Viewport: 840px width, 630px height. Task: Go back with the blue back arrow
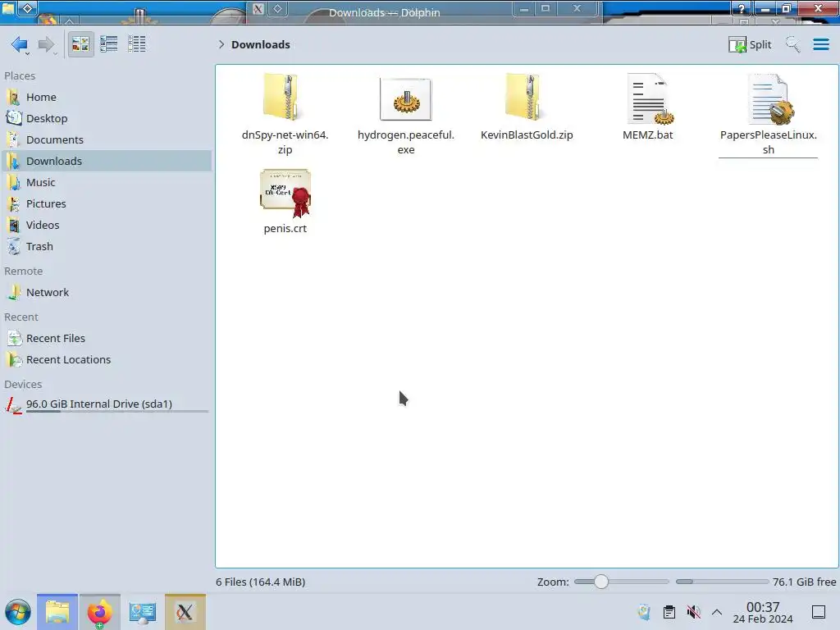click(20, 44)
